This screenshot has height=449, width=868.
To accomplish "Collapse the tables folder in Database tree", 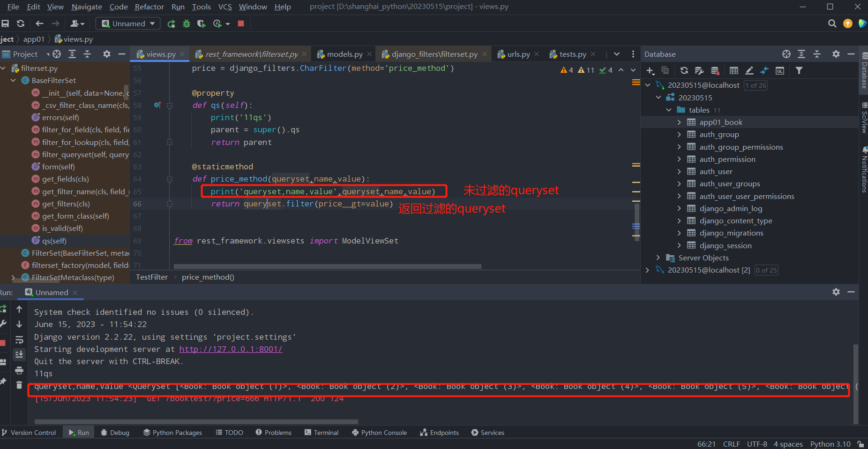I will (x=669, y=110).
